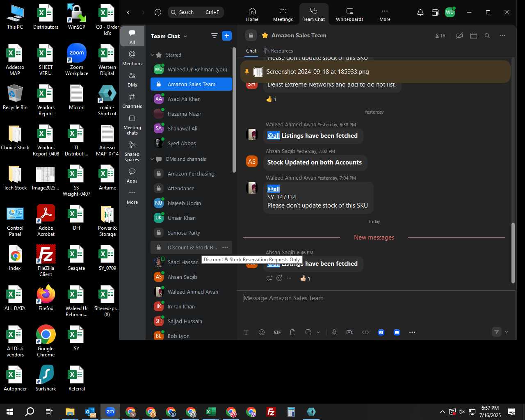Record an audio message
The image size is (525, 420).
click(x=334, y=332)
